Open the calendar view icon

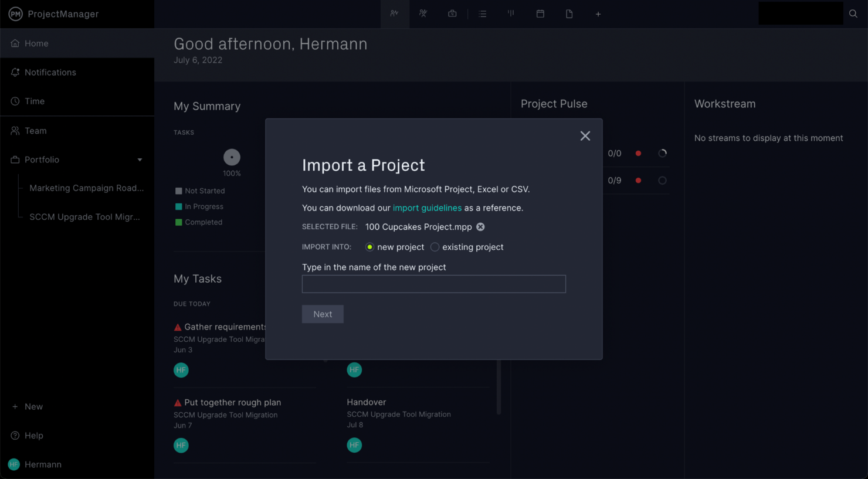[540, 13]
